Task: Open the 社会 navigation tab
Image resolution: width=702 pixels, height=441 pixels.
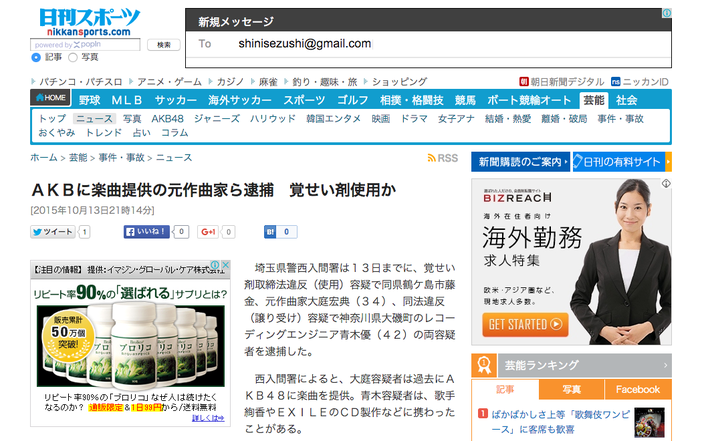Action: click(x=626, y=100)
